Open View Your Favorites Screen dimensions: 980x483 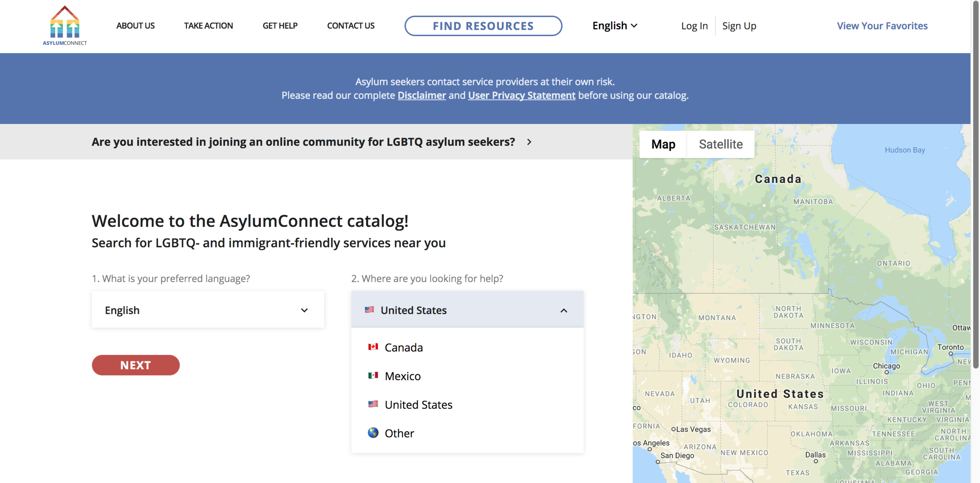(x=882, y=26)
